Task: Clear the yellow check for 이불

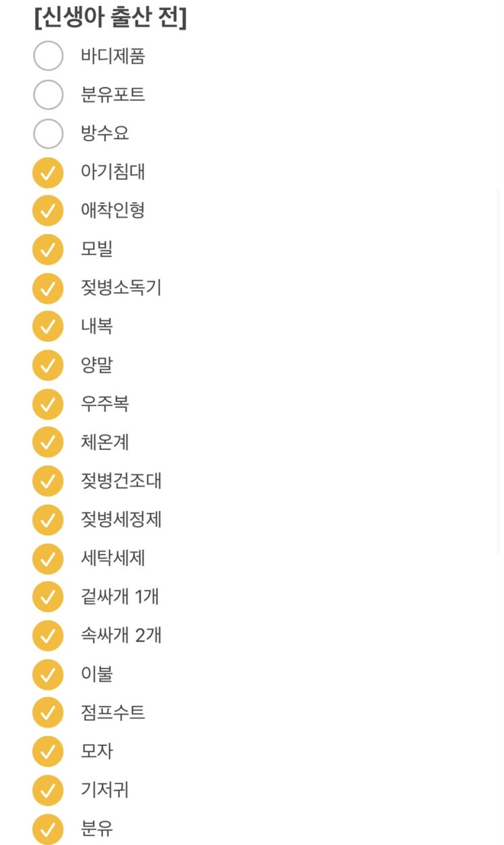Action: pyautogui.click(x=48, y=675)
